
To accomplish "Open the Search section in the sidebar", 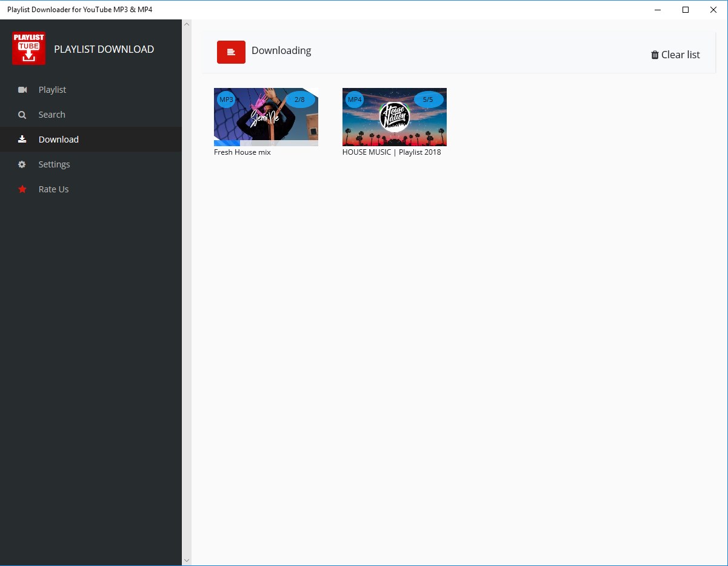I will click(x=91, y=115).
